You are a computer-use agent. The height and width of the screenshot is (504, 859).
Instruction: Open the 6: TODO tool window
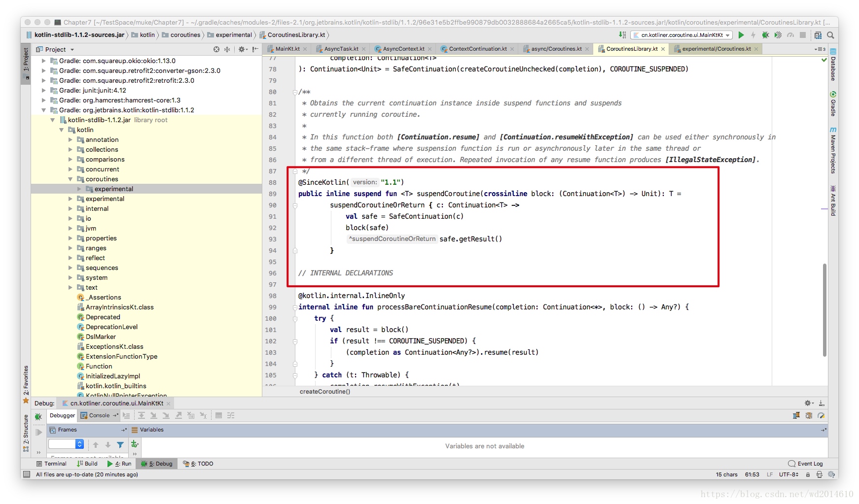198,464
